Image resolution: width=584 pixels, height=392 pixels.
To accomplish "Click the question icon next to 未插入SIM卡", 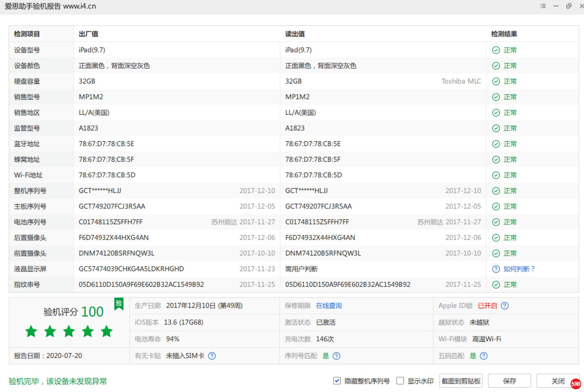I will [212, 356].
